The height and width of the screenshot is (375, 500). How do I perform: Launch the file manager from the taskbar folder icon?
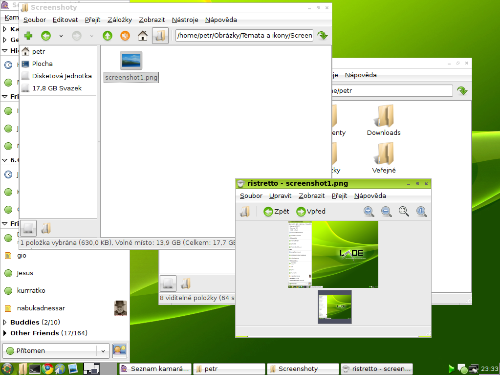(x=22, y=369)
